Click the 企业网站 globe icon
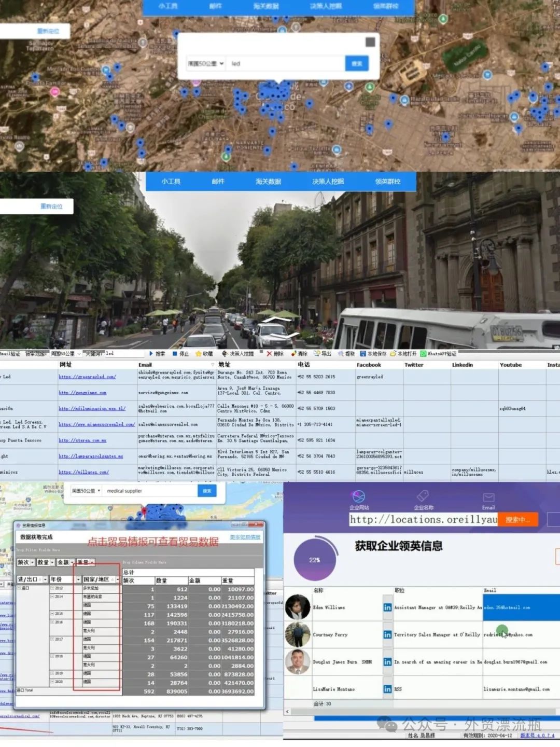This screenshot has height=747, width=560. (359, 496)
